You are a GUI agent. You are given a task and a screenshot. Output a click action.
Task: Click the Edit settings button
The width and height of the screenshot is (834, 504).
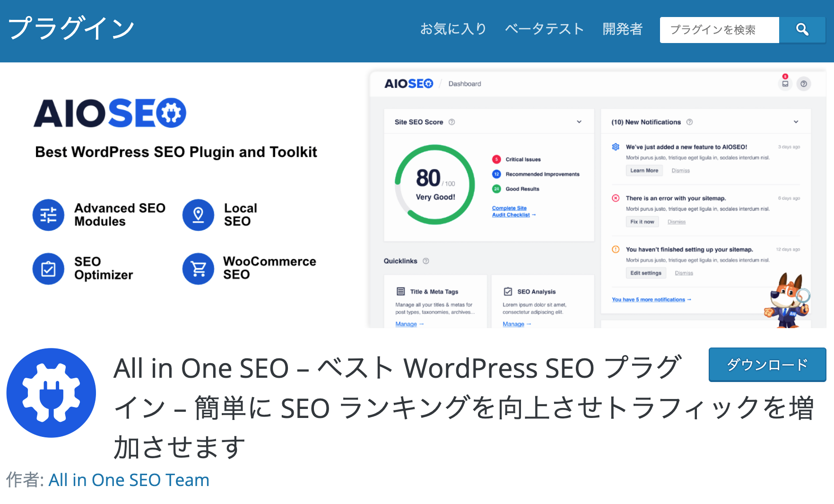click(646, 273)
